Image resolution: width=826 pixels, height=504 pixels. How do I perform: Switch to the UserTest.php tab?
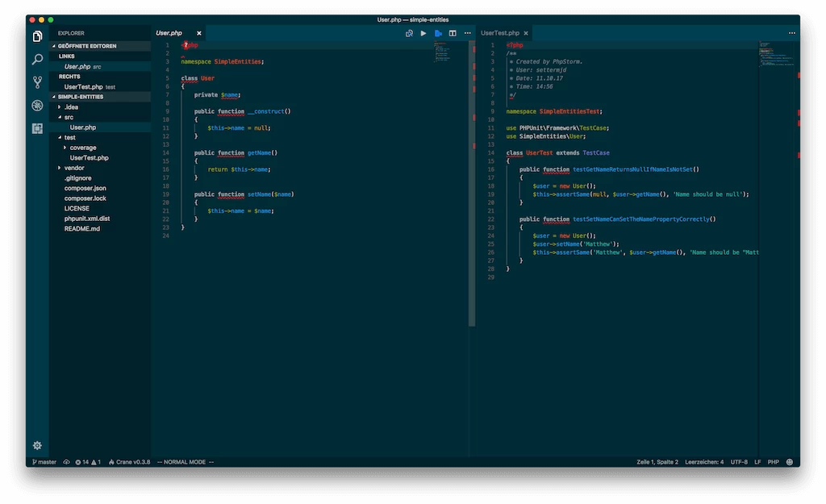[500, 33]
